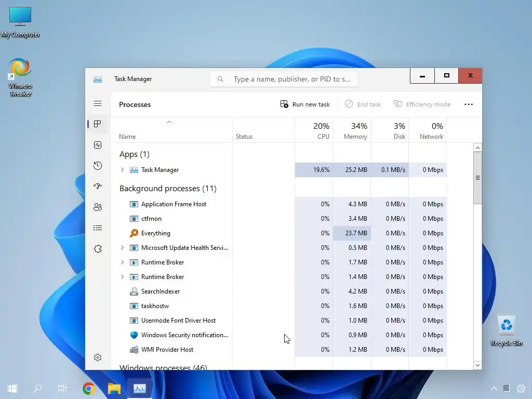Click the Everything process icon
This screenshot has height=399, width=532.
click(x=134, y=233)
